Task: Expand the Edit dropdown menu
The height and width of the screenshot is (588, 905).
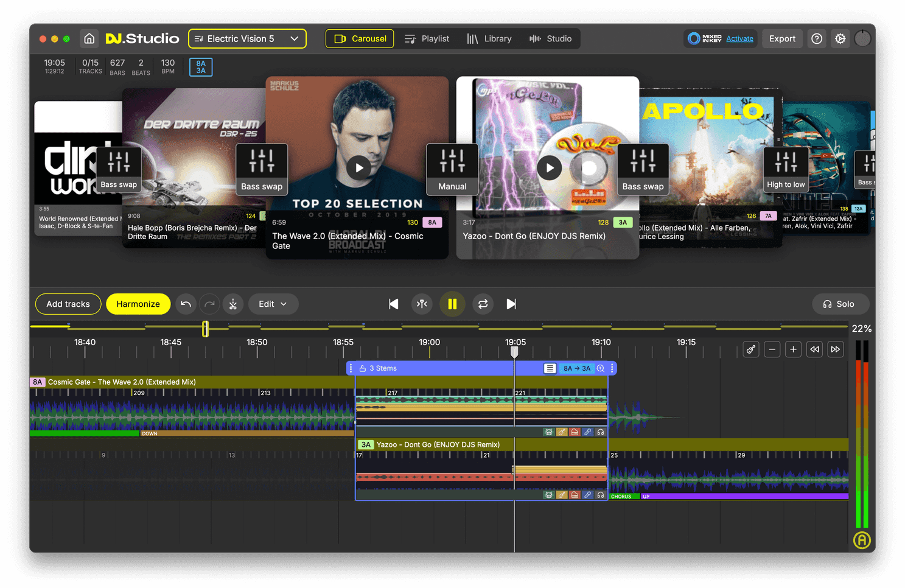Action: point(273,304)
